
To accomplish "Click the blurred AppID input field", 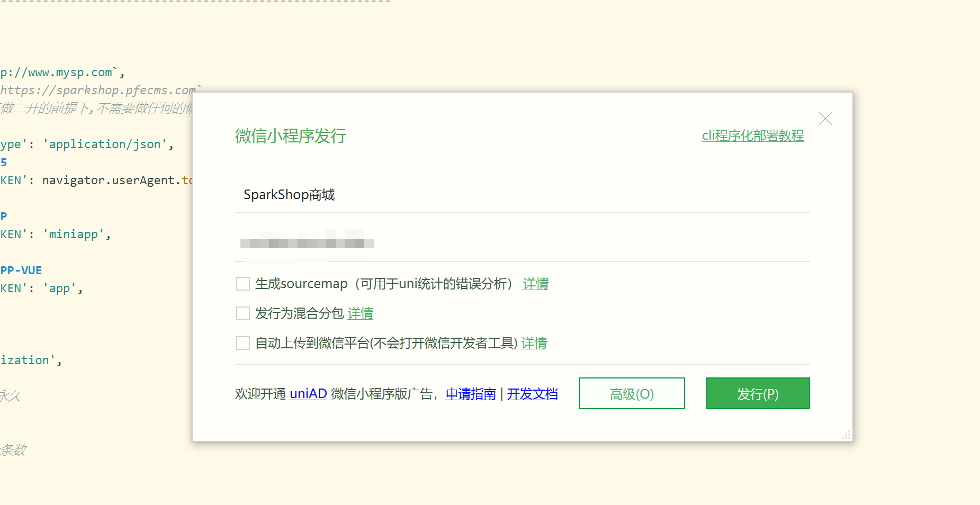I will pyautogui.click(x=522, y=242).
